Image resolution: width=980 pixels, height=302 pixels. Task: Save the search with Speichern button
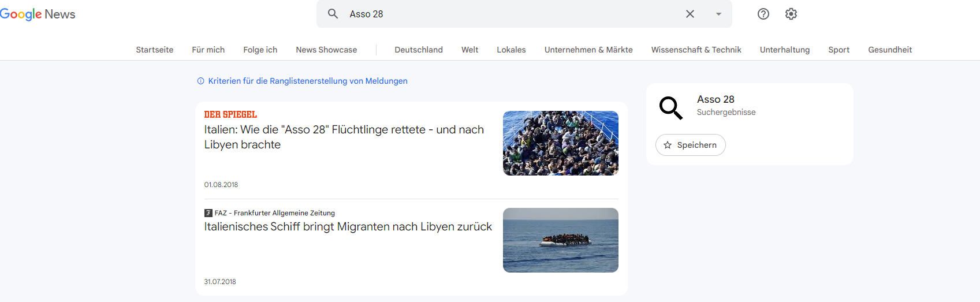click(x=691, y=145)
